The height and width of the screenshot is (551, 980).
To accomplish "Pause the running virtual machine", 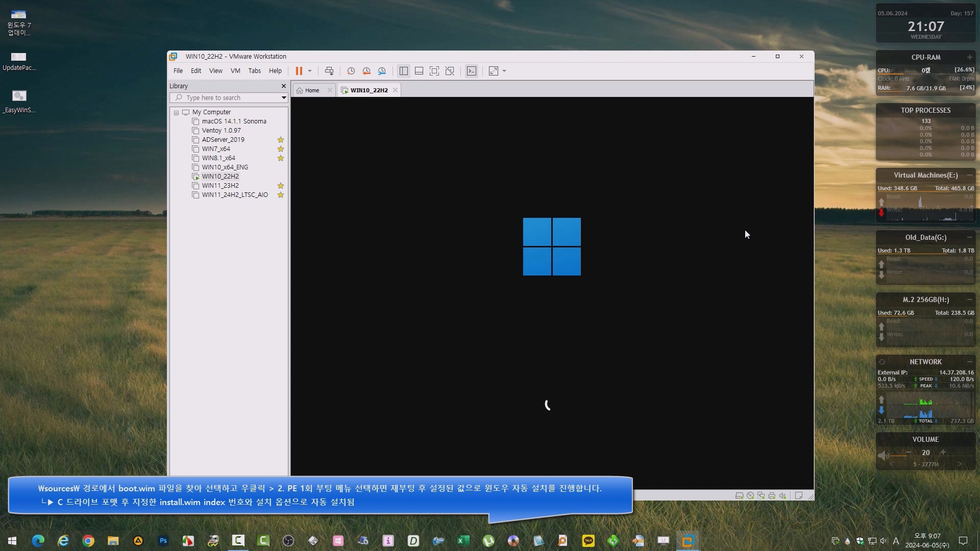I will (299, 71).
